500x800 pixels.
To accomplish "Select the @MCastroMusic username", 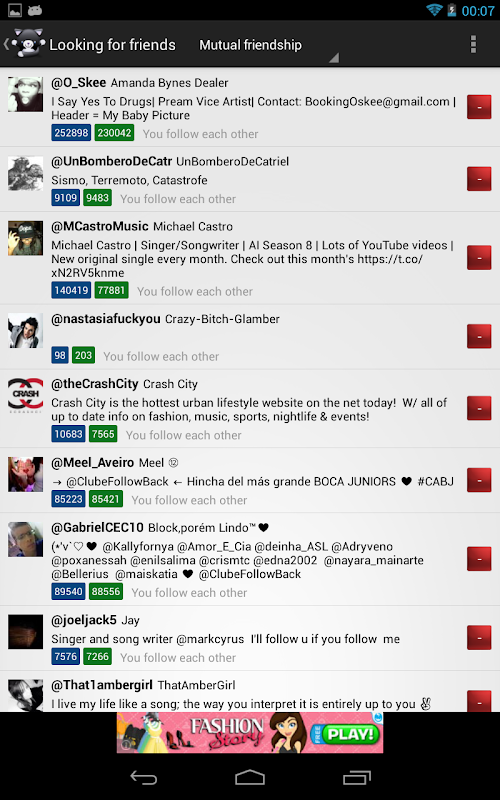I will click(99, 226).
